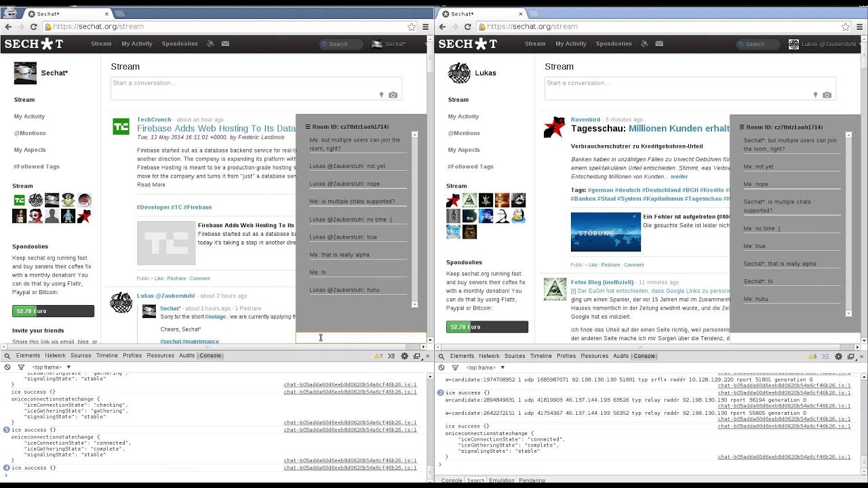868x488 pixels.
Task: Toggle console filter funnel in right DevTools
Action: [x=455, y=367]
